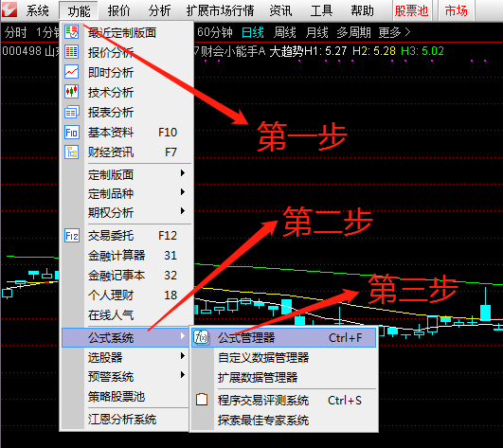Click the 大趋势H1: 5.27 indicator value

click(x=308, y=51)
